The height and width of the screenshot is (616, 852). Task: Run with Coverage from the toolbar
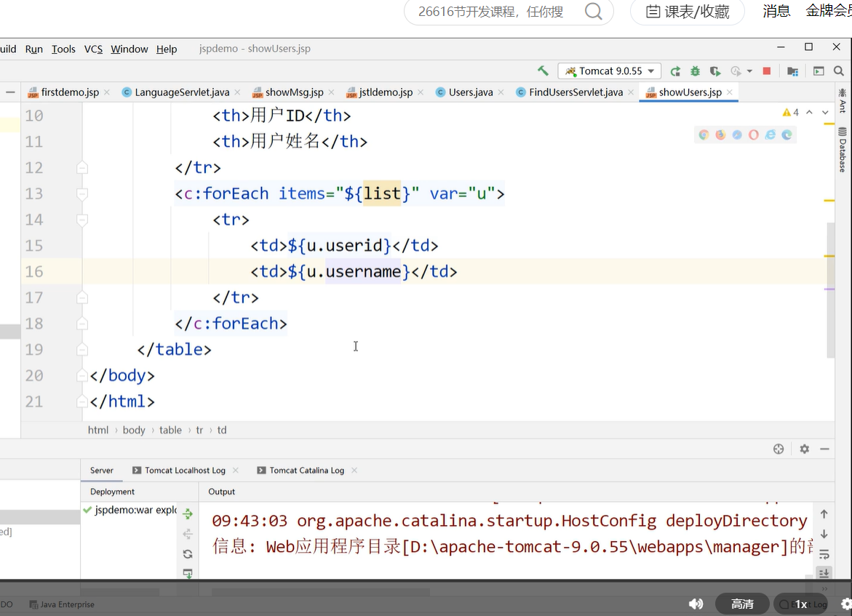(x=715, y=71)
